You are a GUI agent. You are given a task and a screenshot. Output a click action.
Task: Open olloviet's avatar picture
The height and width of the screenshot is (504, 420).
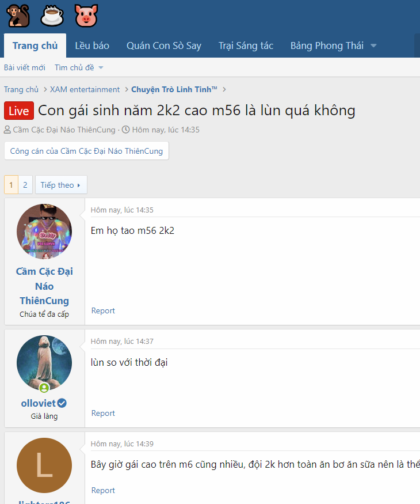(x=44, y=363)
